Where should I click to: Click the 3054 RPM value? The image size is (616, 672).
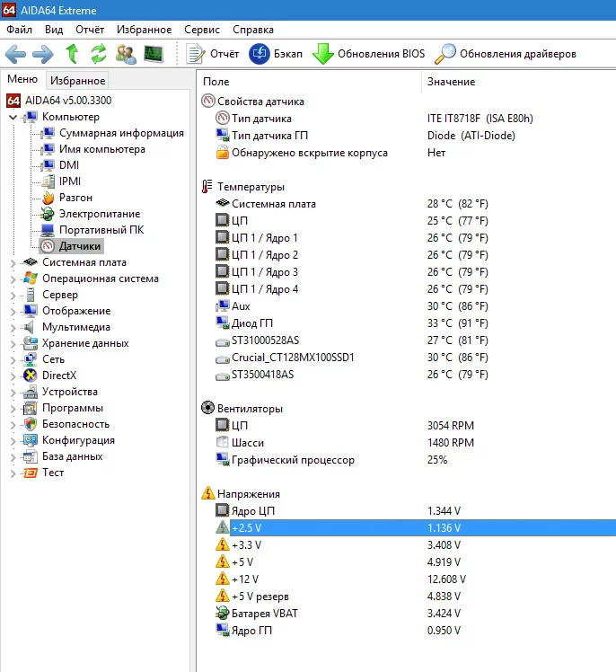pyautogui.click(x=451, y=426)
